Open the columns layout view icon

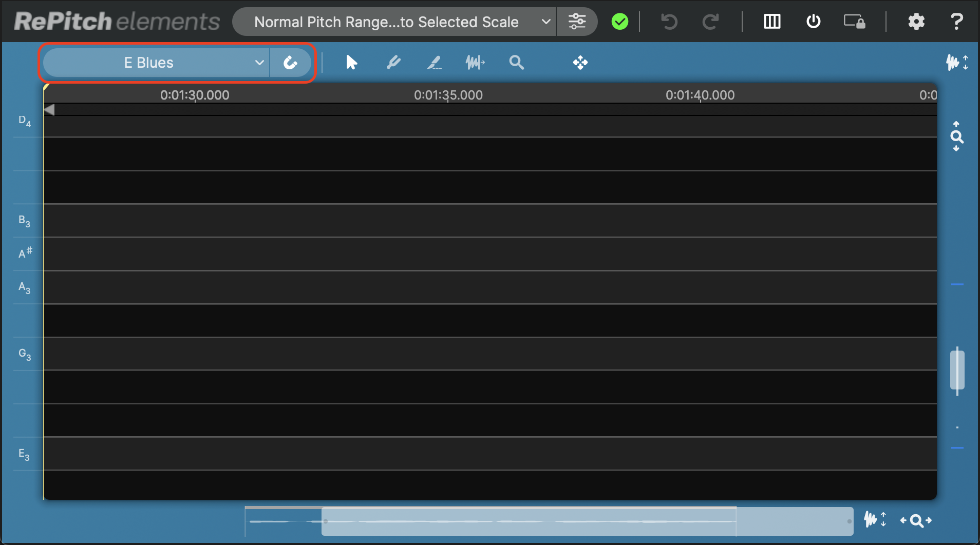click(x=772, y=22)
